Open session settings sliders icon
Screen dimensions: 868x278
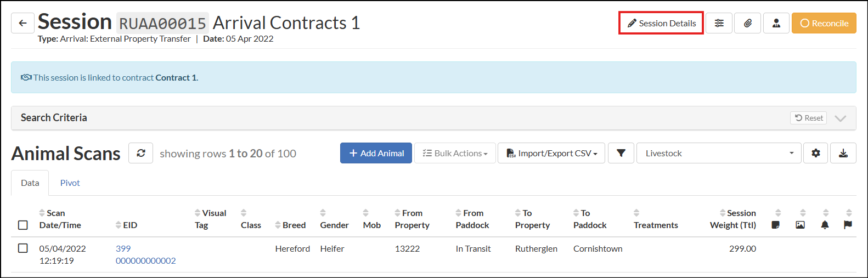pos(719,23)
